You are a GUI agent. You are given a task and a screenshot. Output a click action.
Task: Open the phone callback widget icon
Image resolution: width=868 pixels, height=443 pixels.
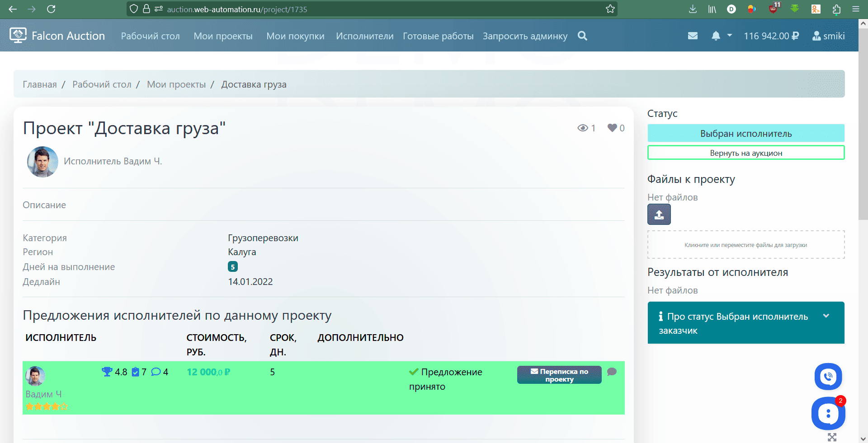(x=828, y=376)
